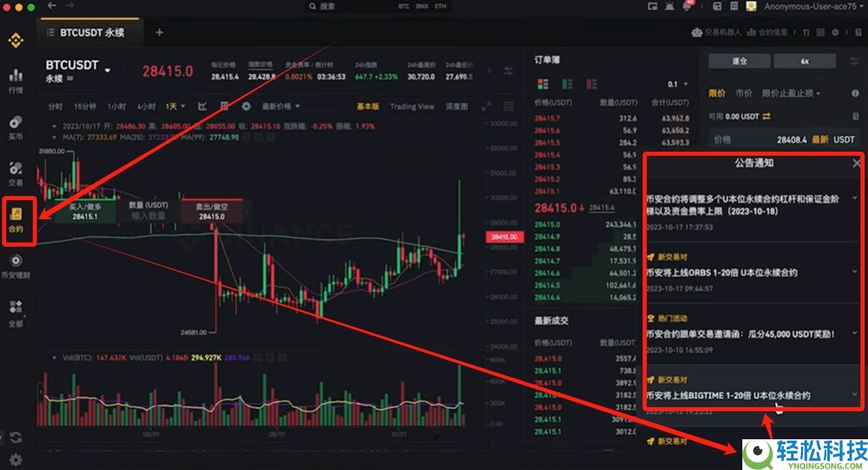868x470 pixels.
Task: Switch to Trading View chart tab
Action: point(412,107)
